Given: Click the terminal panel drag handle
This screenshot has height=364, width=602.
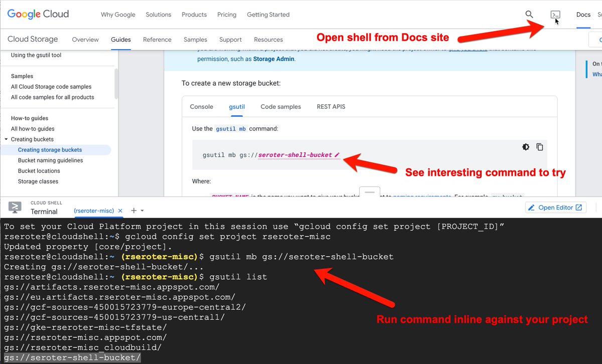Looking at the screenshot, I should click(370, 192).
